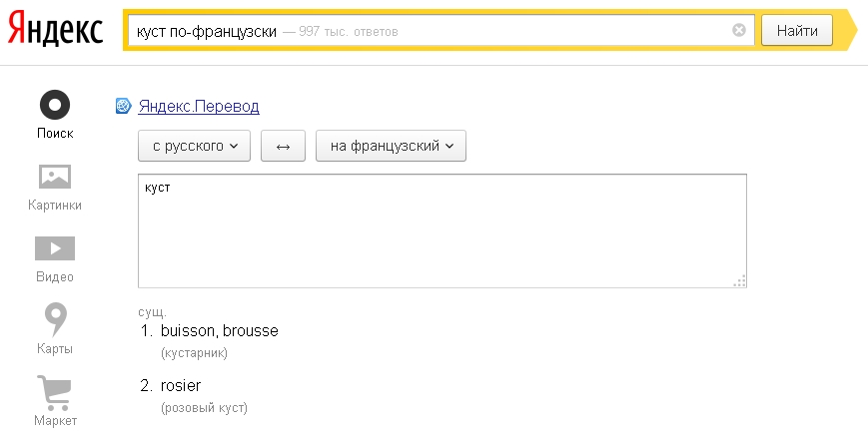Click the translation 'rosier'
Image resolution: width=868 pixels, height=438 pixels.
[x=181, y=386]
